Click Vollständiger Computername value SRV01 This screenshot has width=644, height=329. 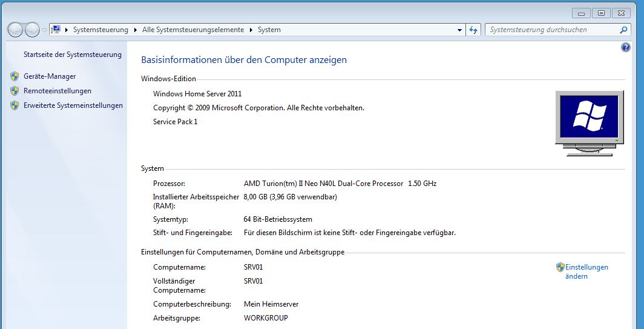click(254, 281)
